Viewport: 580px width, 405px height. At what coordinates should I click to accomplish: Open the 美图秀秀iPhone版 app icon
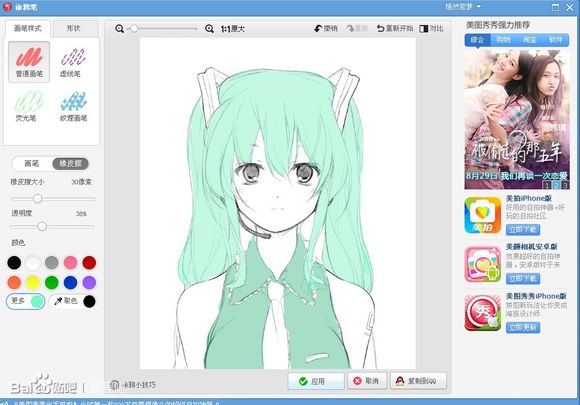pyautogui.click(x=482, y=313)
